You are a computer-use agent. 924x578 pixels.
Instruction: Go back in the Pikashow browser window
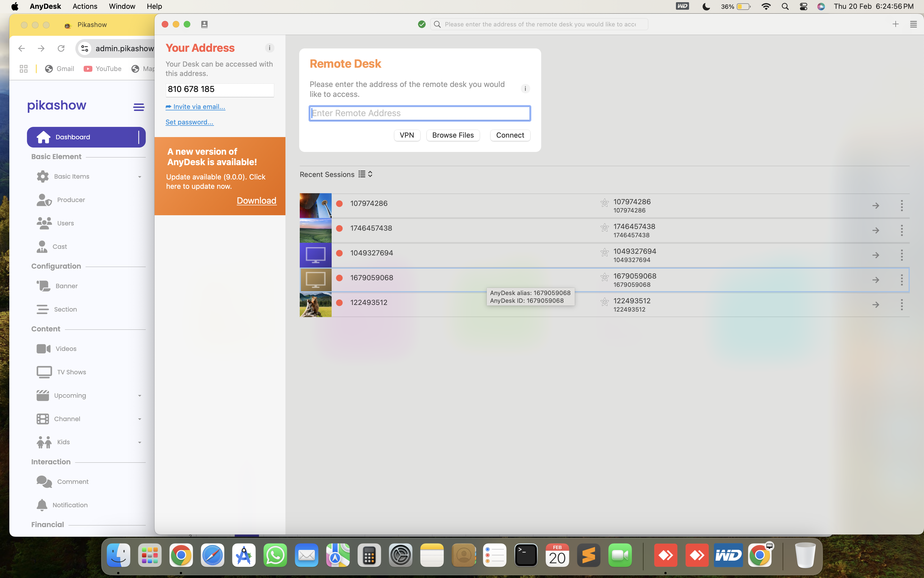click(x=21, y=48)
